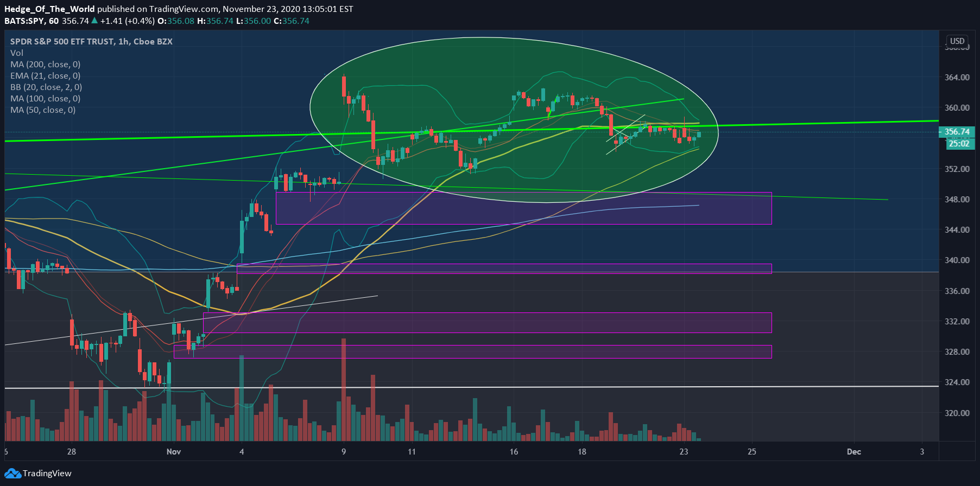Select the white horizontal line near 324.00
Viewport: 980px width, 486px height.
pyautogui.click(x=471, y=387)
